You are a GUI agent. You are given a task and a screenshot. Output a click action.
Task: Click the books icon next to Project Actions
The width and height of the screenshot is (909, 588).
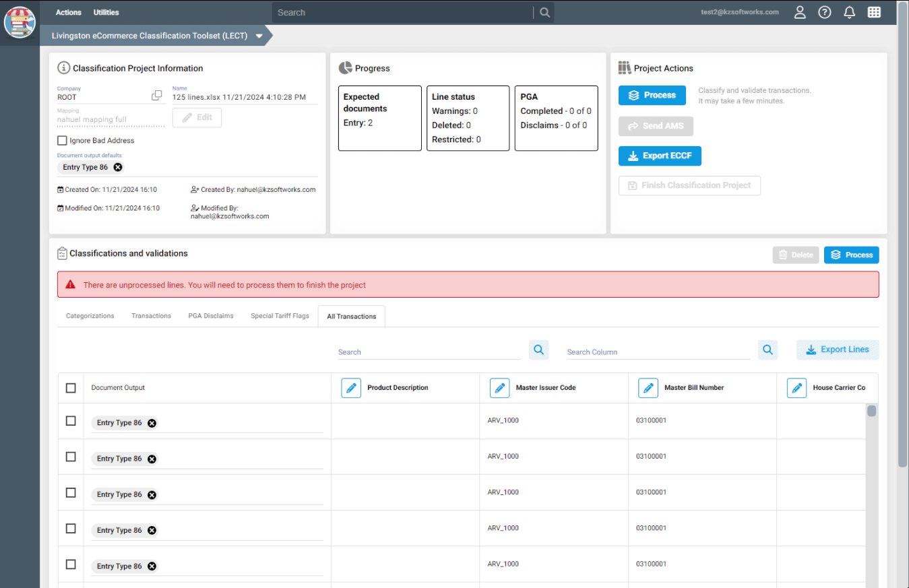click(624, 68)
